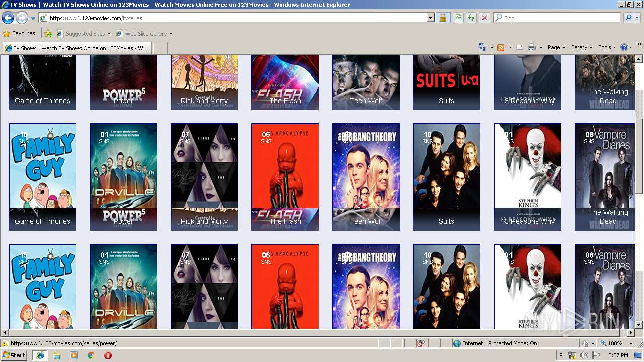Click the vertical scrollbar thumb
The height and width of the screenshot is (362, 644).
pos(639,156)
